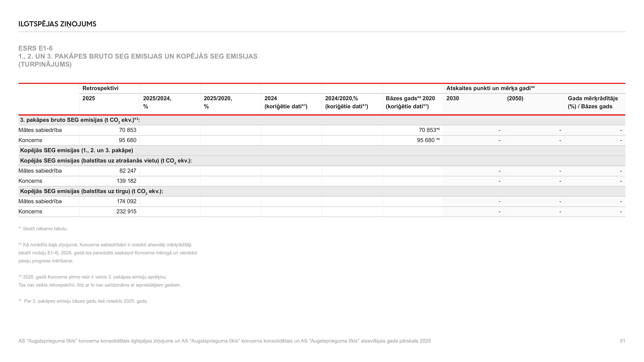The image size is (644, 362).
Task: Select the value 232 915
Action: pyautogui.click(x=126, y=212)
